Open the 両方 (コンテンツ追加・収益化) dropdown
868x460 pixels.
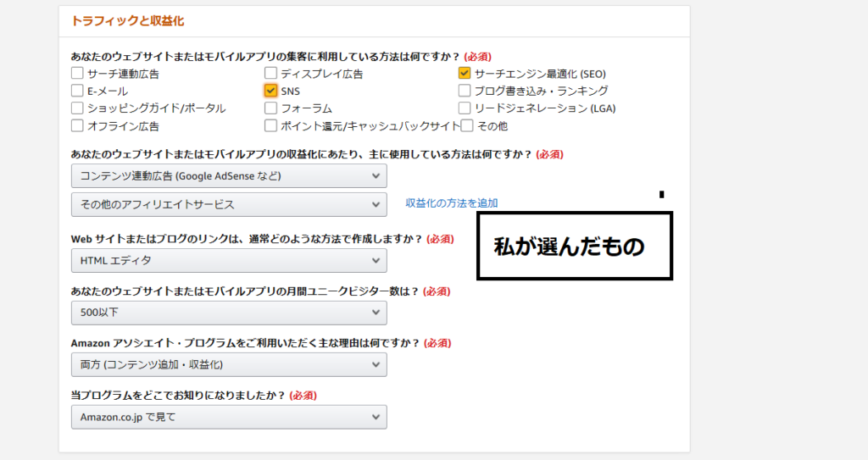click(x=229, y=365)
